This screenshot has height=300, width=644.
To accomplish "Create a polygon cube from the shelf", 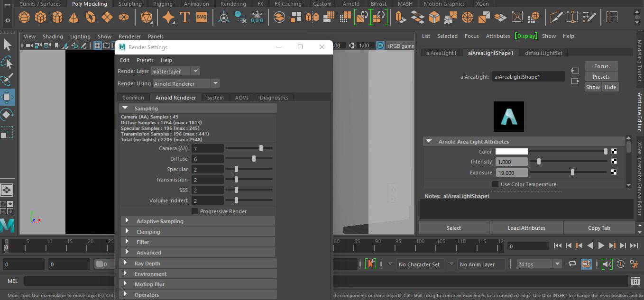I will coord(41,16).
